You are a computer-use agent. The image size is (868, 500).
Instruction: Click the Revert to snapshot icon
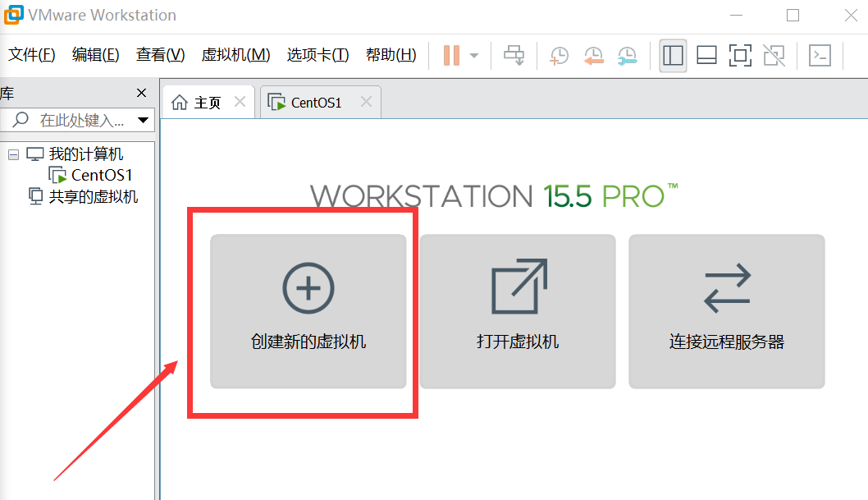pyautogui.click(x=592, y=55)
